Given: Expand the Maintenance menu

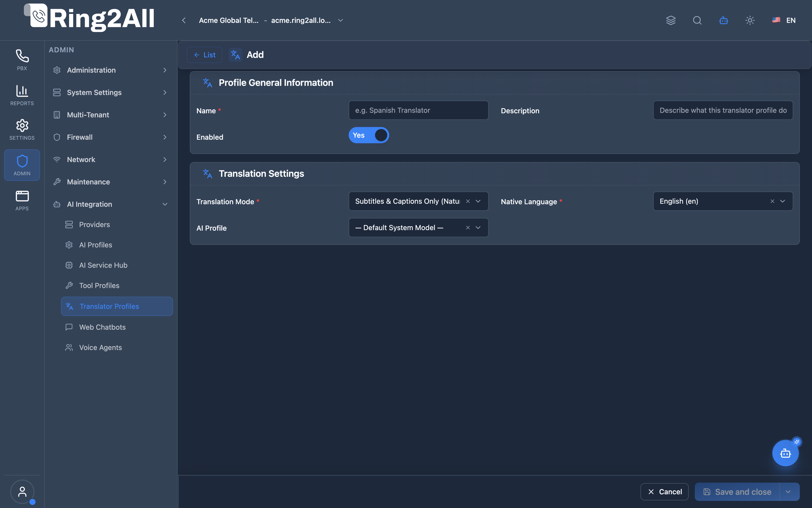Looking at the screenshot, I should (x=111, y=182).
